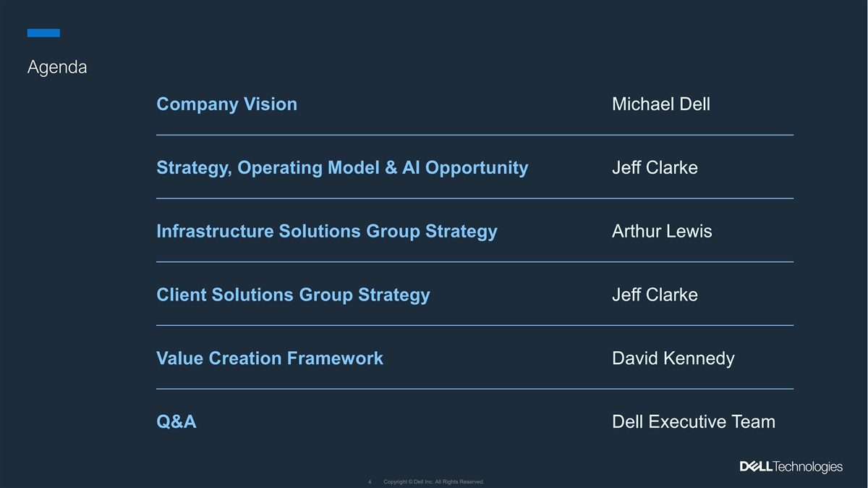Click the Dell Executive Team text
The image size is (868, 488).
click(x=693, y=422)
